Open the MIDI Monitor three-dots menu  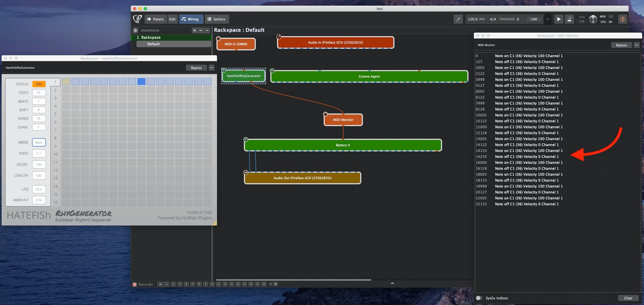(x=637, y=45)
